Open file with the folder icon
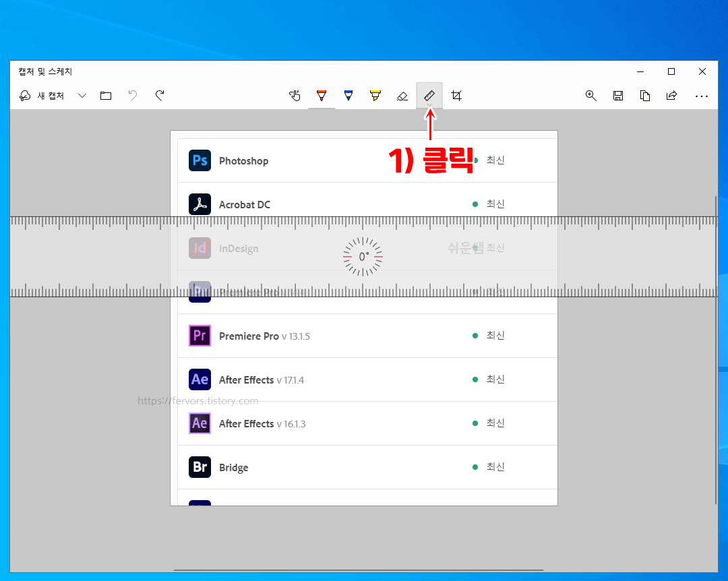The height and width of the screenshot is (581, 728). pyautogui.click(x=106, y=96)
